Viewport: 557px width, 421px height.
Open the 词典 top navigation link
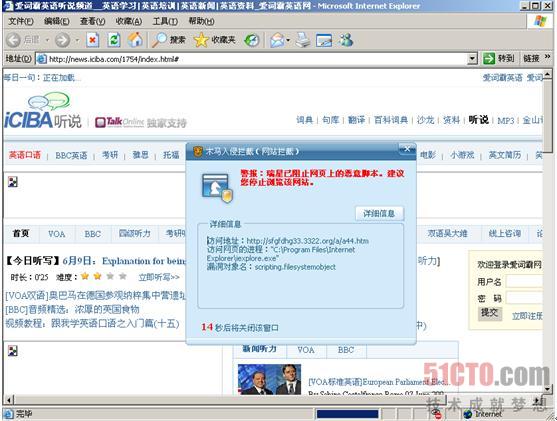pyautogui.click(x=304, y=120)
